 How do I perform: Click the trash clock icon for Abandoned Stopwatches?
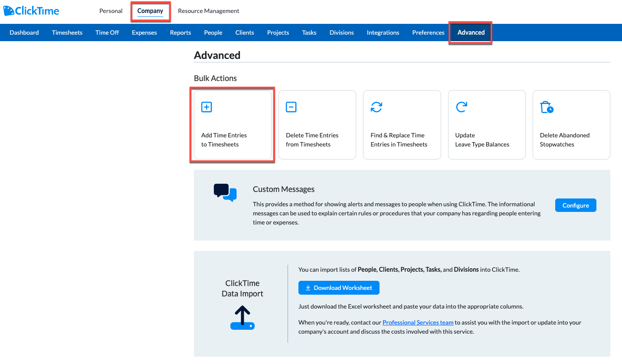coord(547,107)
